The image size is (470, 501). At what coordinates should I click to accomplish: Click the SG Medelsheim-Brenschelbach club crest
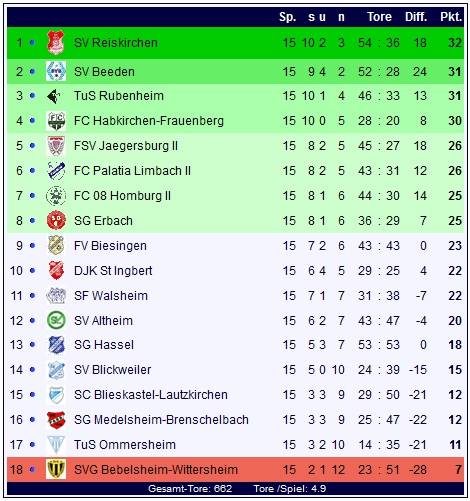(x=56, y=420)
